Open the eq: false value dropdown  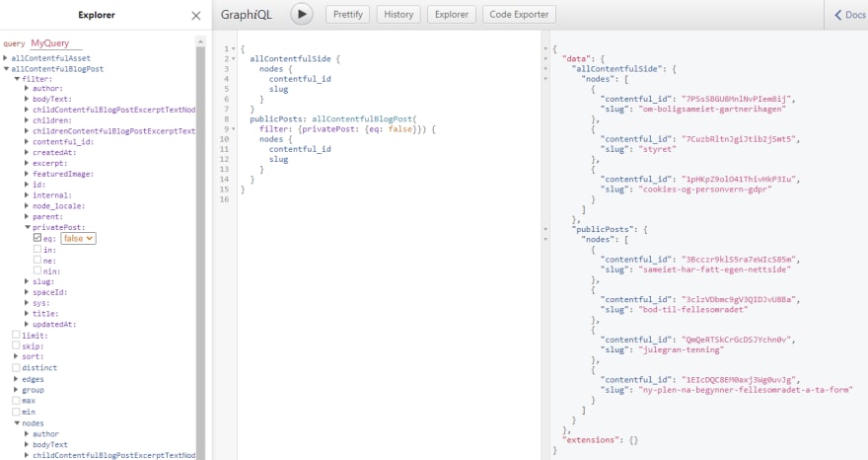pyautogui.click(x=78, y=238)
